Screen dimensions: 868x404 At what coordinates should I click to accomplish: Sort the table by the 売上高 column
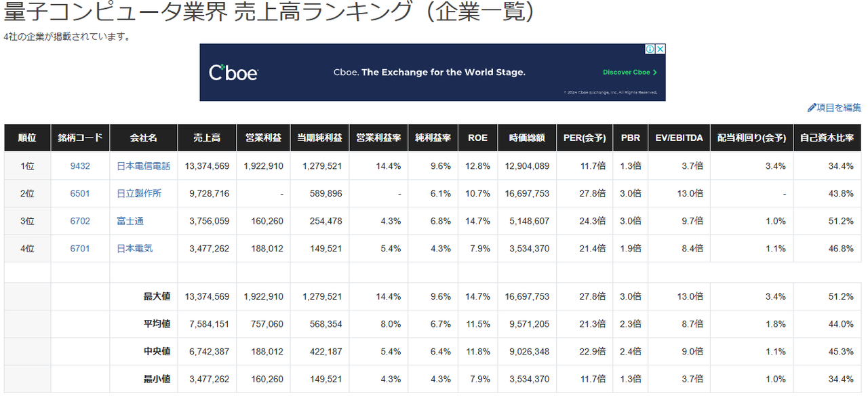click(x=207, y=138)
